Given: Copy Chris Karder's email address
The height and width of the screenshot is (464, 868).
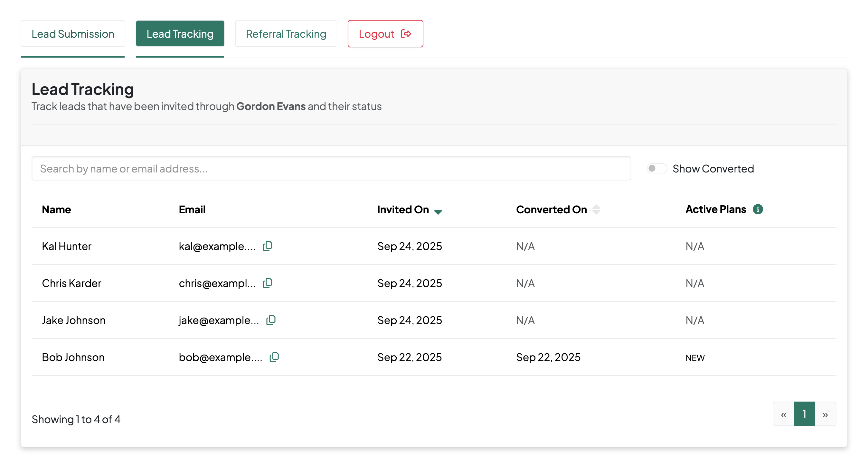Looking at the screenshot, I should [268, 283].
